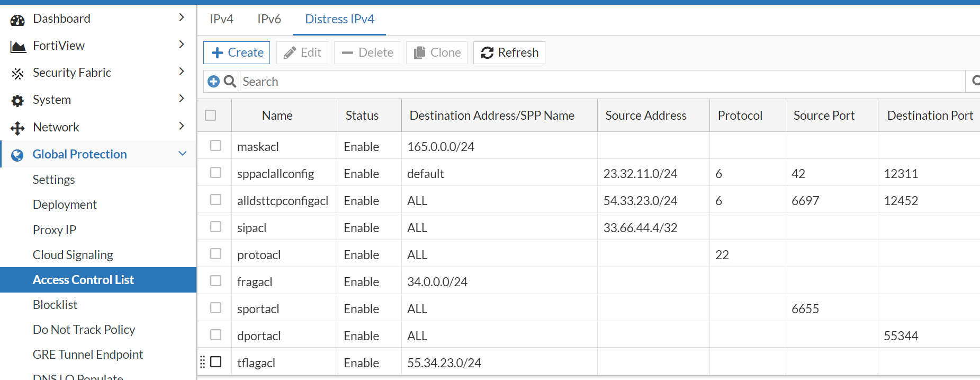
Task: Click the System gear icon
Action: [x=17, y=101]
